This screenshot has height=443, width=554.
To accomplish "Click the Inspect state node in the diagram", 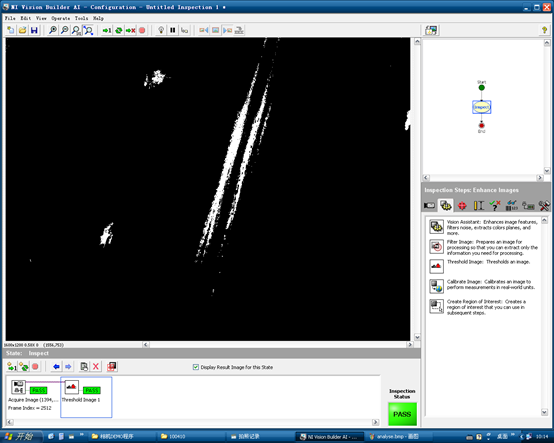I will 482,107.
